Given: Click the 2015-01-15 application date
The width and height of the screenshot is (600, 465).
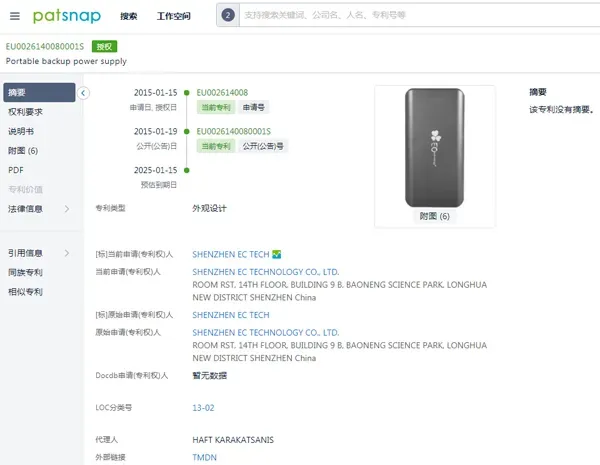Looking at the screenshot, I should coord(155,93).
